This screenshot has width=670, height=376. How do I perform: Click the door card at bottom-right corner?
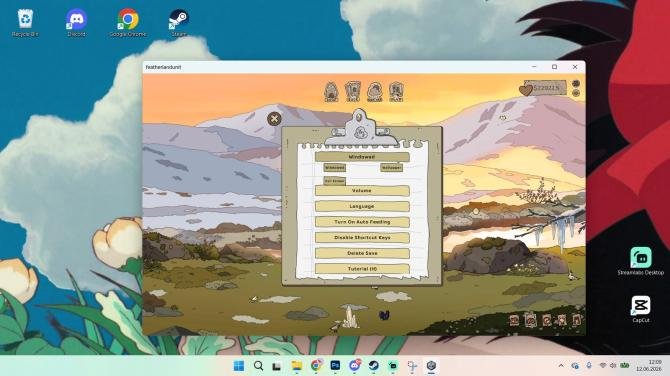click(577, 320)
